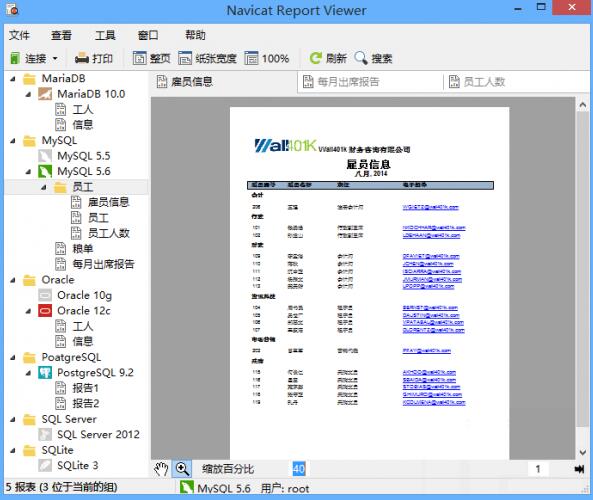
Task: Switch to the 雇员信息 tab
Action: (x=225, y=82)
